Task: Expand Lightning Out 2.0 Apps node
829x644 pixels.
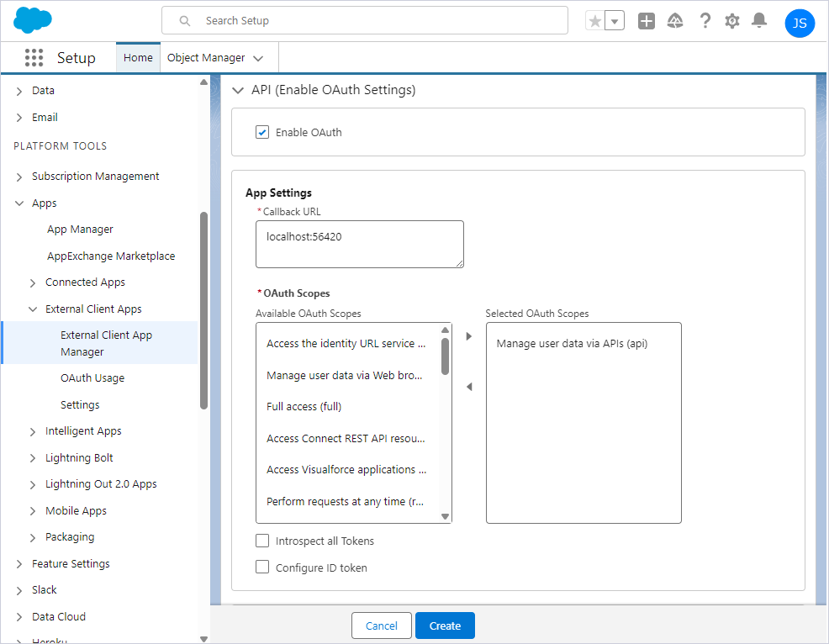Action: pos(33,485)
